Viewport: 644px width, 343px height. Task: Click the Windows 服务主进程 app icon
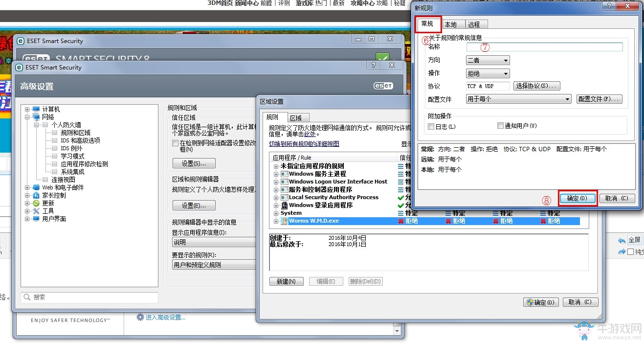pyautogui.click(x=284, y=174)
